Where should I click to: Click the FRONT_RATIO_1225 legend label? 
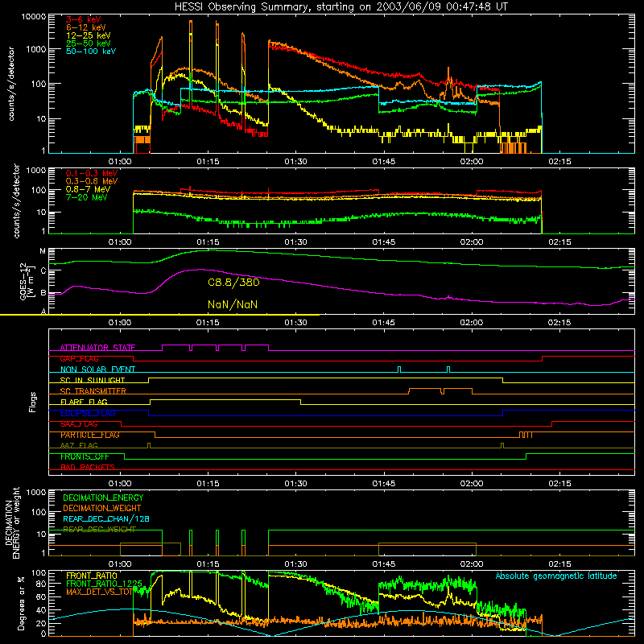pos(105,584)
